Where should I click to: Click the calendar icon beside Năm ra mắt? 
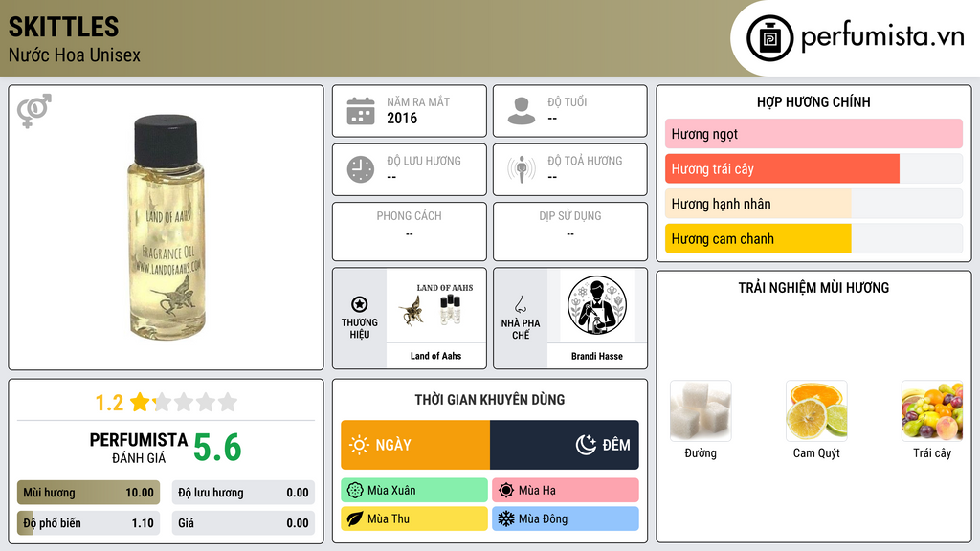tap(361, 111)
